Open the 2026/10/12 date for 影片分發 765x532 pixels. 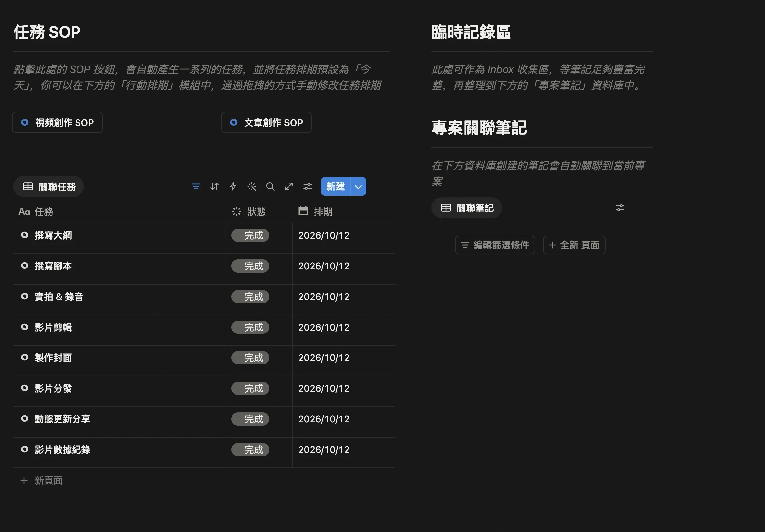324,388
